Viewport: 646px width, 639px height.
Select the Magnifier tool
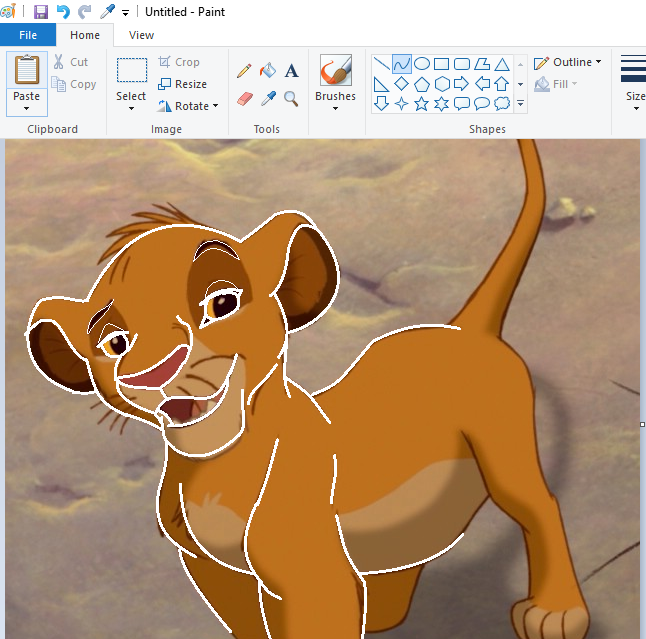291,99
